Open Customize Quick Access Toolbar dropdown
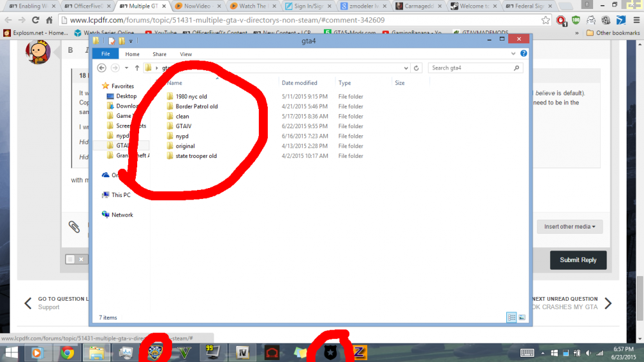Screen dimensions: 644x362 click(x=131, y=41)
